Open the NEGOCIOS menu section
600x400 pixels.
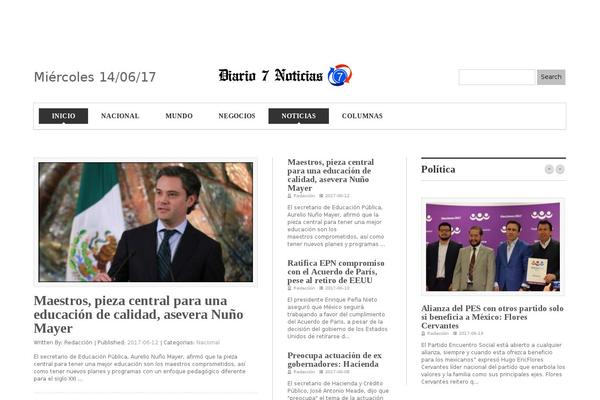(x=237, y=116)
